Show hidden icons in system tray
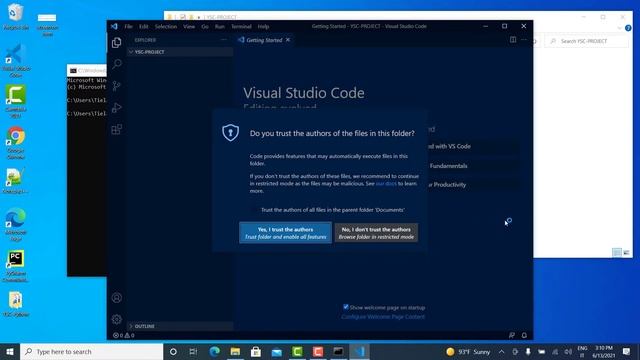This screenshot has height=360, width=640. point(501,351)
